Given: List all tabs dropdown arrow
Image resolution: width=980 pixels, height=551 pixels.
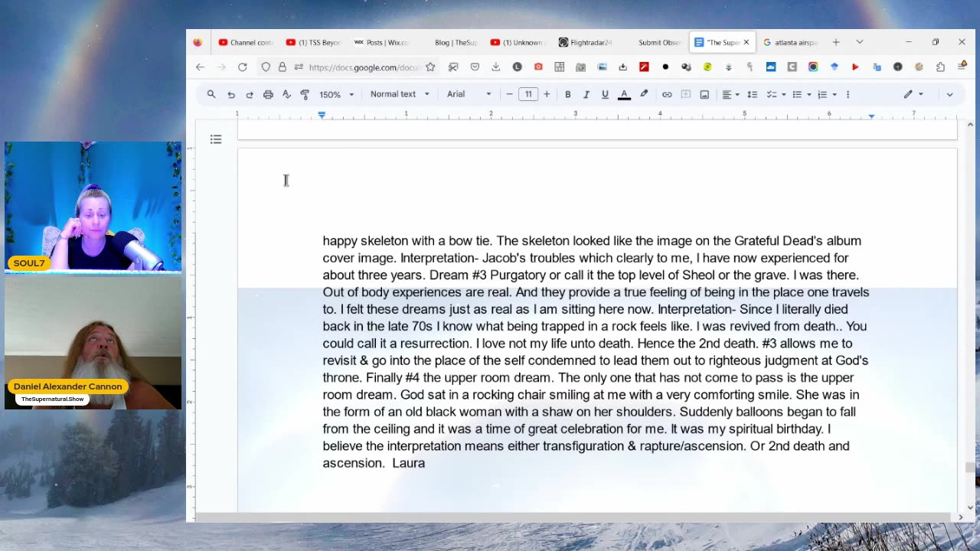Looking at the screenshot, I should coord(860,42).
